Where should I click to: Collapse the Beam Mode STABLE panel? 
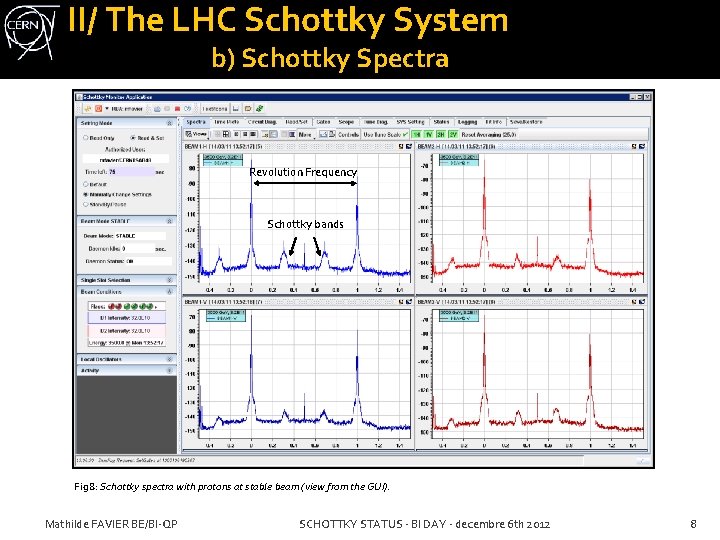pos(169,221)
